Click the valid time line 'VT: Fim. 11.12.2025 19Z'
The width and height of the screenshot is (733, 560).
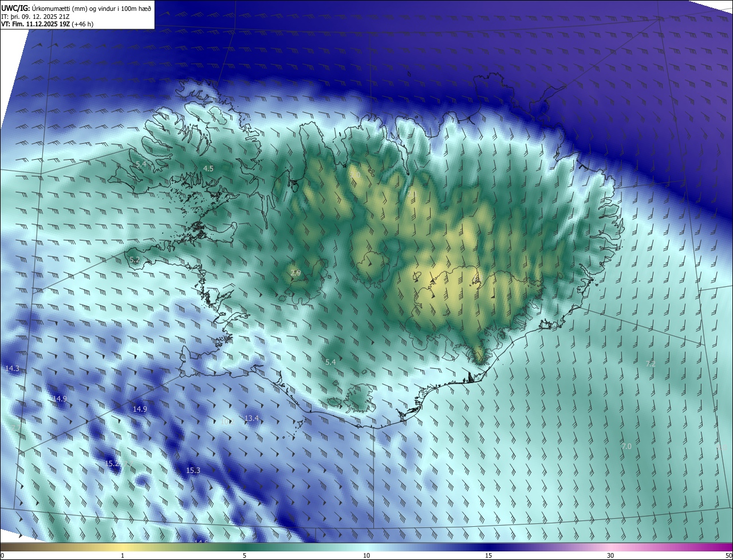coord(36,24)
